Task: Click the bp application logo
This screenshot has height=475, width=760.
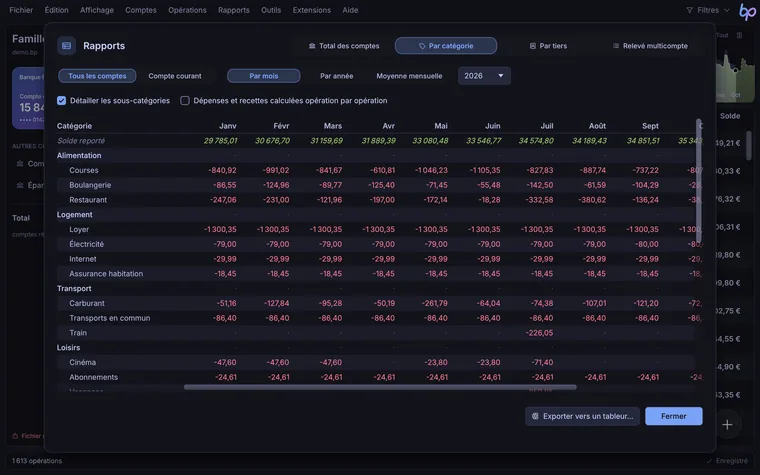Action: pos(747,12)
